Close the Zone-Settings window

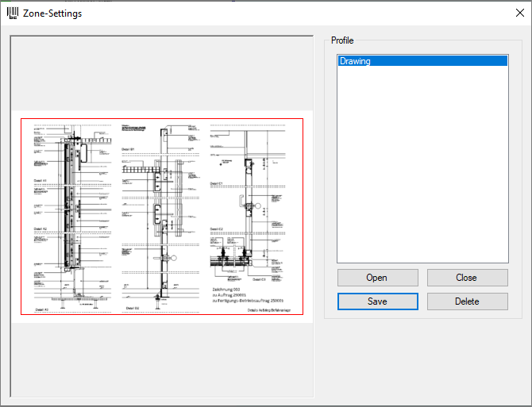click(x=520, y=13)
